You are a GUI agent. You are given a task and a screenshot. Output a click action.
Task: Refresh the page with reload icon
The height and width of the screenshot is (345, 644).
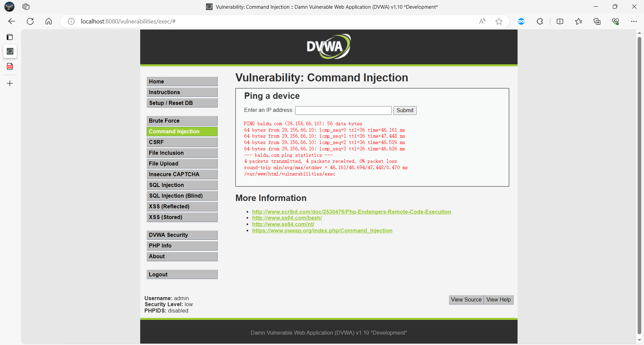(30, 21)
